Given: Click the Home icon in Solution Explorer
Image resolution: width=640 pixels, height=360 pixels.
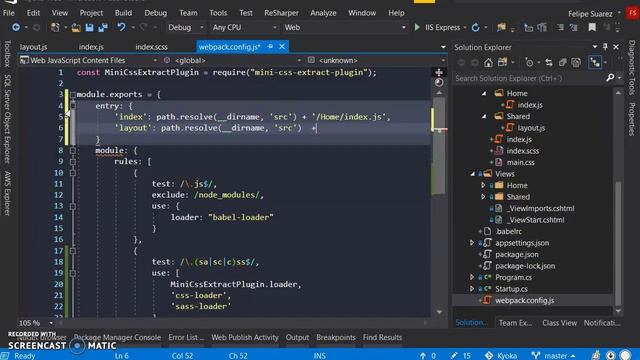Looking at the screenshot, I should click(x=488, y=62).
